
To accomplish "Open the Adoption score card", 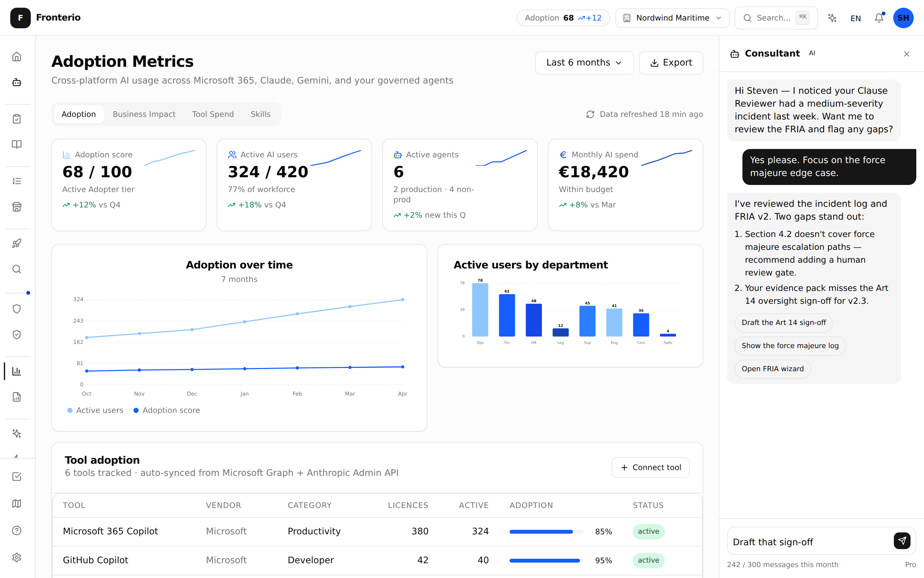I will (x=129, y=185).
